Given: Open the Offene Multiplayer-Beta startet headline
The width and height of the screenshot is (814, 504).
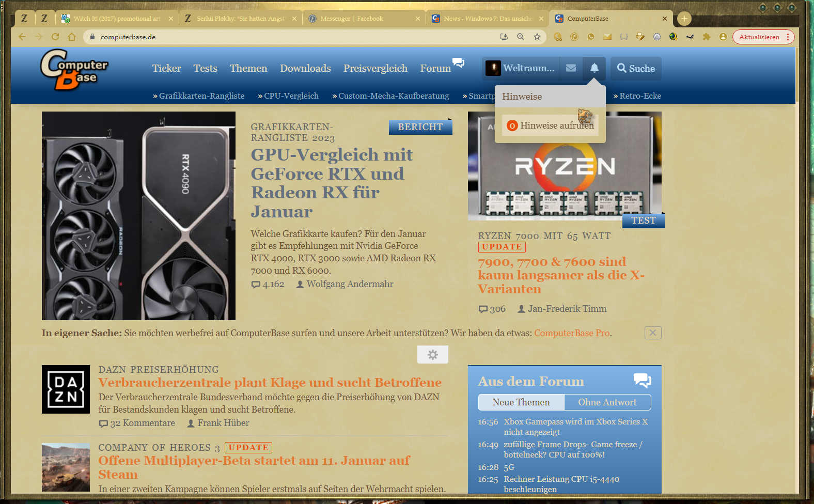Looking at the screenshot, I should coord(254,467).
